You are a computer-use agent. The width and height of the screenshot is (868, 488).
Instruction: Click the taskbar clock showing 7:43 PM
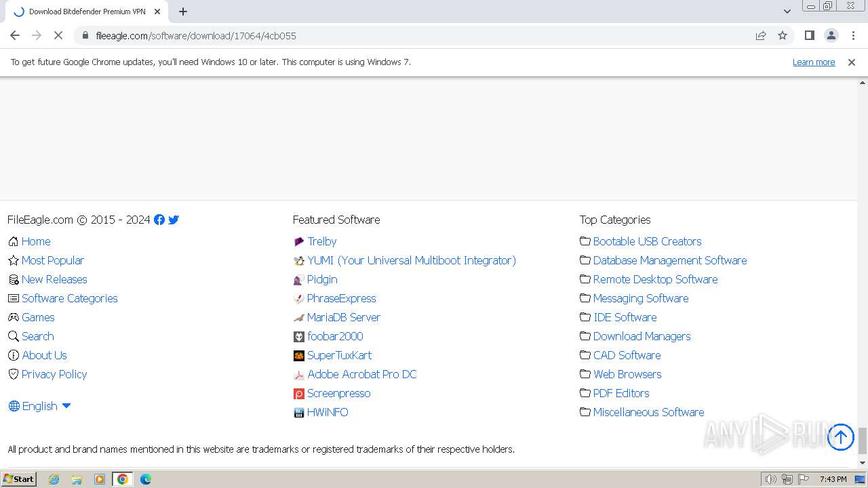(833, 479)
